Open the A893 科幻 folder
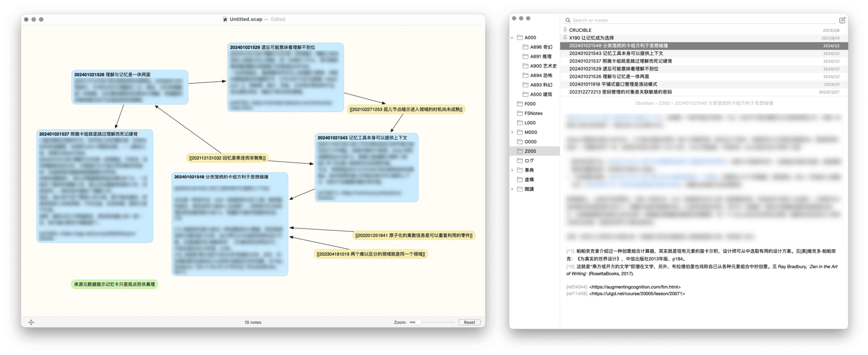This screenshot has height=355, width=868. click(540, 85)
